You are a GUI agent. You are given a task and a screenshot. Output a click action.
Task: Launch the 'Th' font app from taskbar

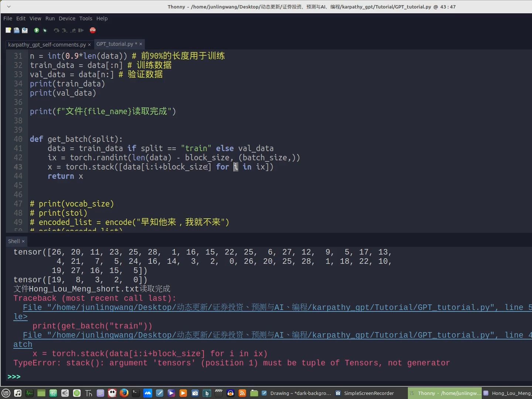[x=89, y=393]
